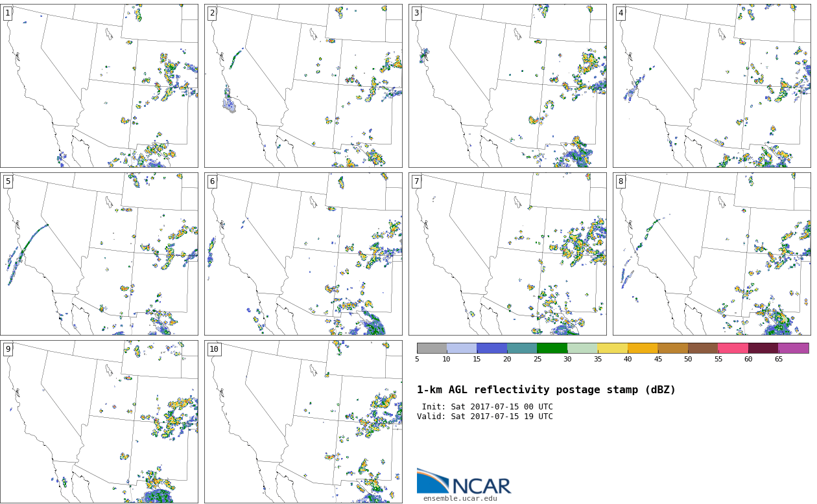
Task: Click the maroon 60-65 dBZ swatch
Action: (x=763, y=348)
